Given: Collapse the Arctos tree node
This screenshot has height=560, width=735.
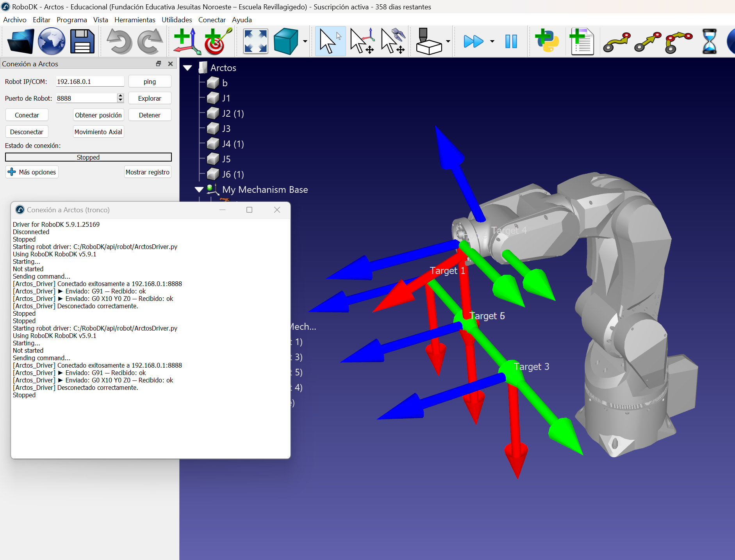Looking at the screenshot, I should 188,68.
